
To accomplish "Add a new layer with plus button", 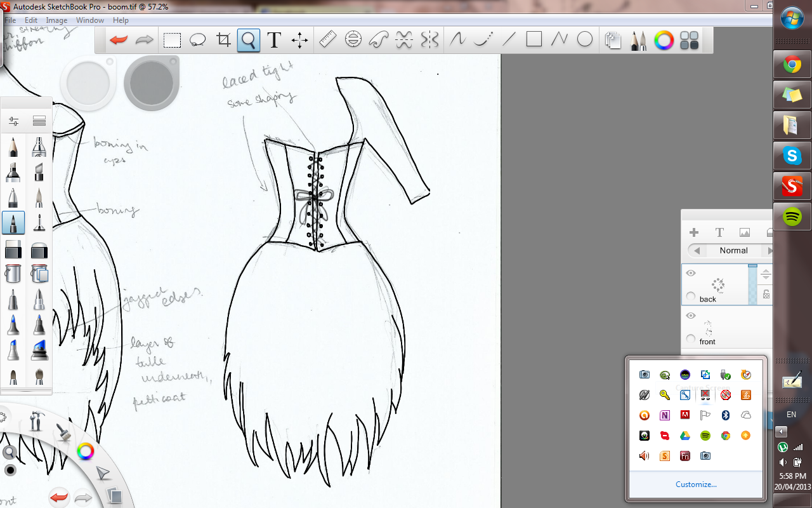I will tap(694, 232).
